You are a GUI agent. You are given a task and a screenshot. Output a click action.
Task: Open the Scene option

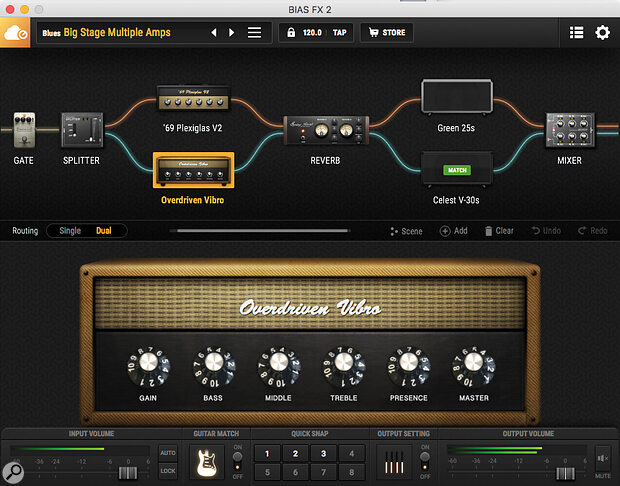[x=406, y=231]
